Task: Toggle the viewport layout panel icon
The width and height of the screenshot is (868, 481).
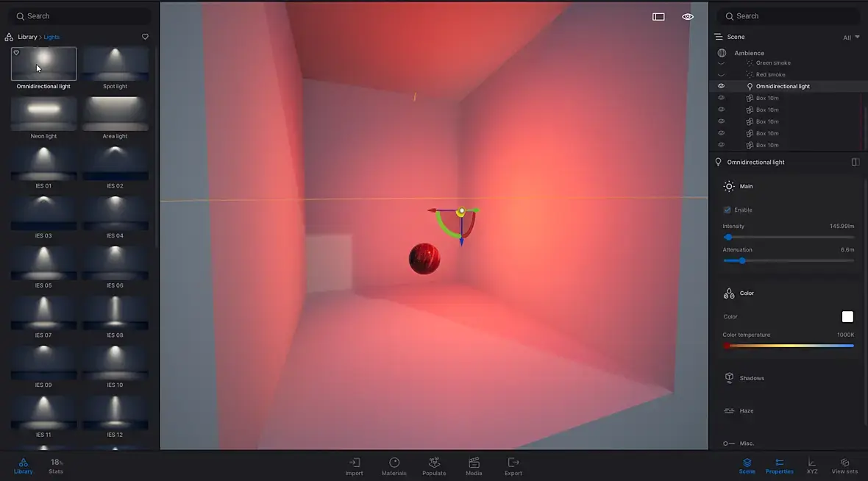Action: tap(658, 17)
